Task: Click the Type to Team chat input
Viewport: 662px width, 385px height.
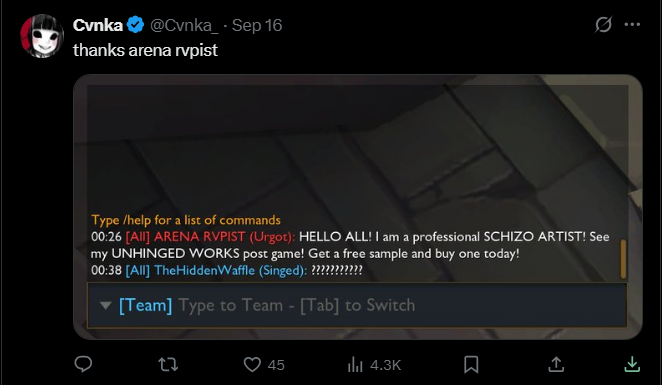Action: point(357,305)
